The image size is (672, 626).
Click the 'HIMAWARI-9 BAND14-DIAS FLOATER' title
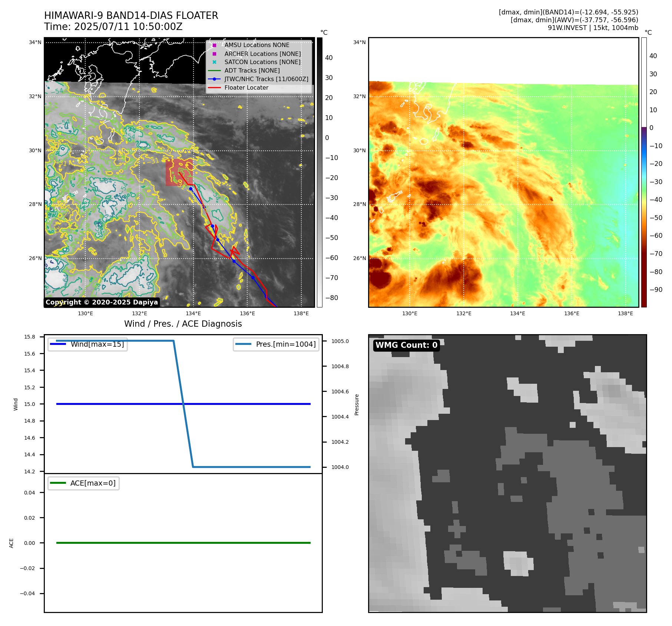131,16
